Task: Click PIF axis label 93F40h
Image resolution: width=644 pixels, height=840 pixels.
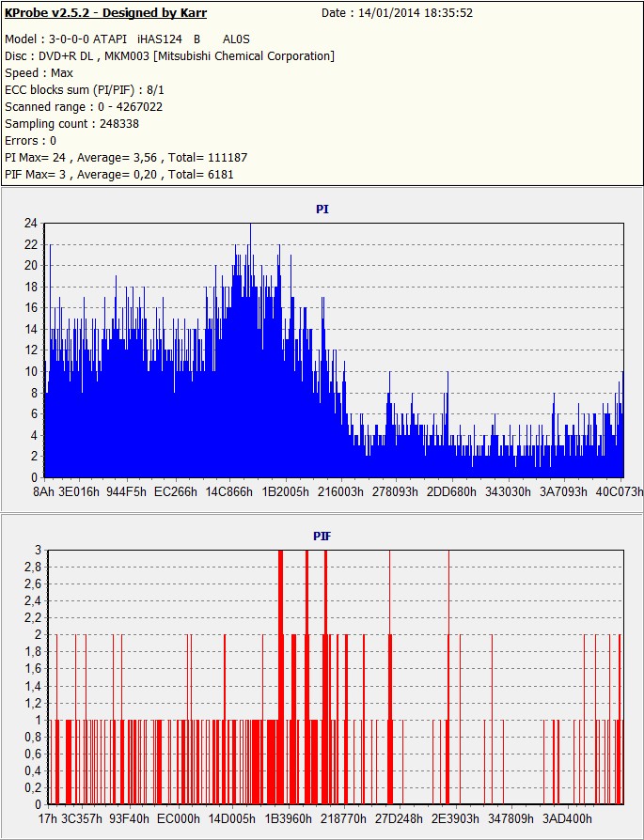Action: pyautogui.click(x=128, y=818)
